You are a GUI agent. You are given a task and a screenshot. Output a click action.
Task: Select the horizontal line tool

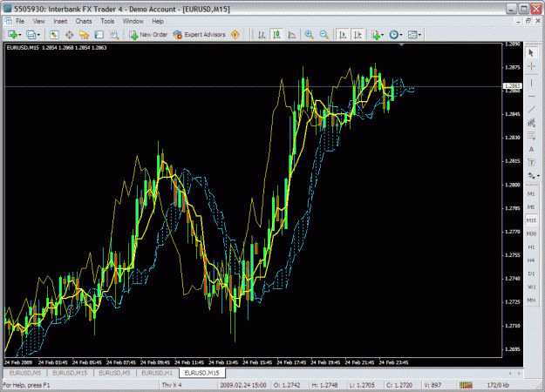click(531, 96)
